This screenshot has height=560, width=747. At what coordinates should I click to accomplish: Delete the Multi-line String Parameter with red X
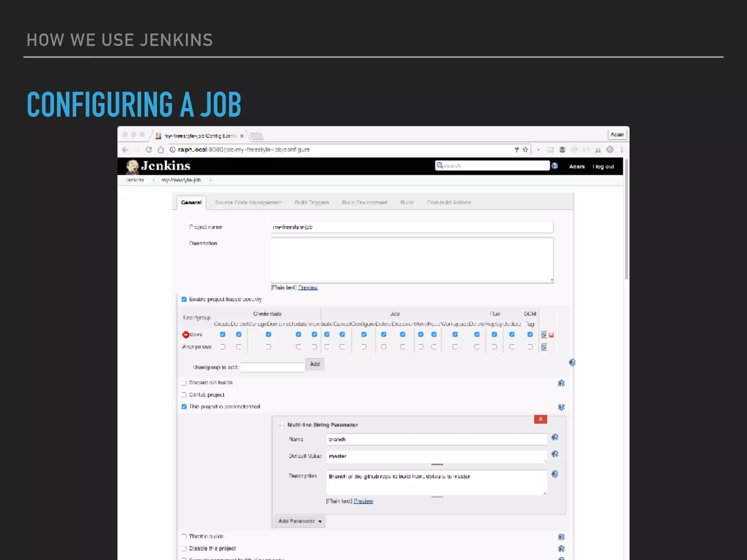tap(541, 419)
